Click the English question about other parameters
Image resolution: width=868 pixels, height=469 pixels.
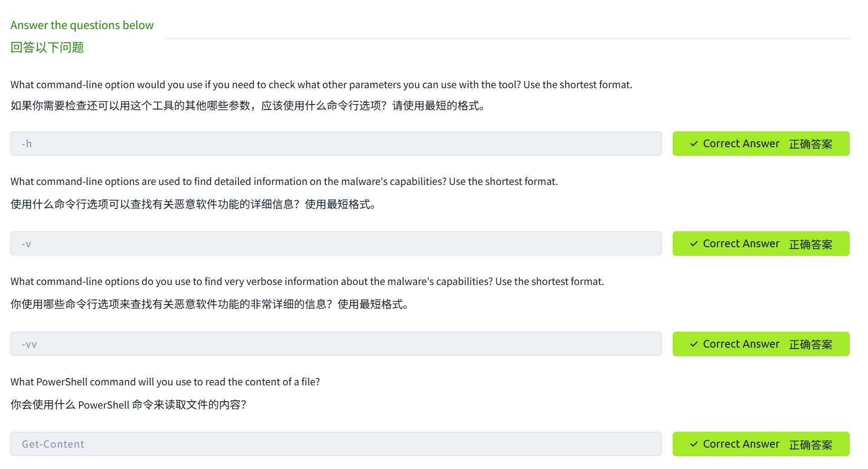pyautogui.click(x=321, y=85)
